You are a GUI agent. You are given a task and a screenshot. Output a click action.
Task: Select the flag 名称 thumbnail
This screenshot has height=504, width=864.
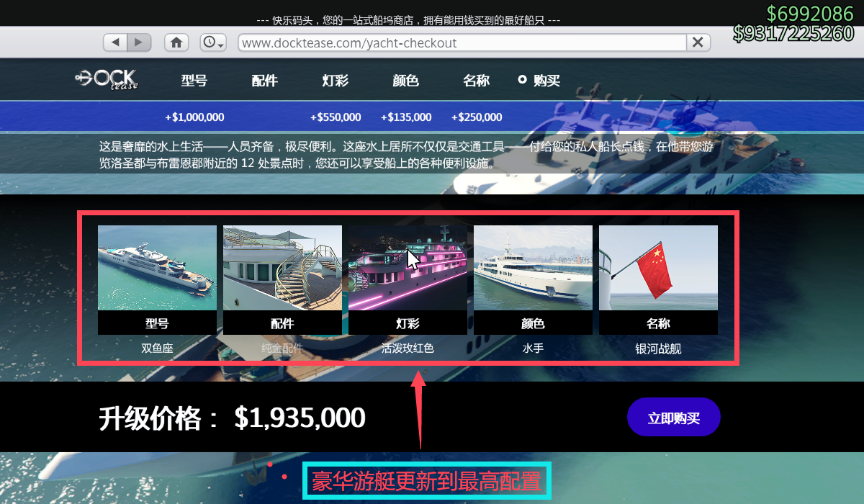pyautogui.click(x=658, y=268)
